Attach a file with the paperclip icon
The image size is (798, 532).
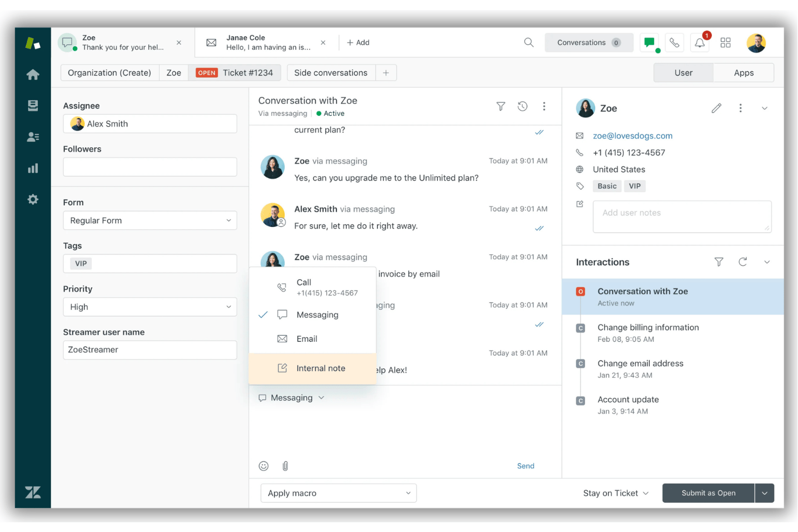pos(285,466)
